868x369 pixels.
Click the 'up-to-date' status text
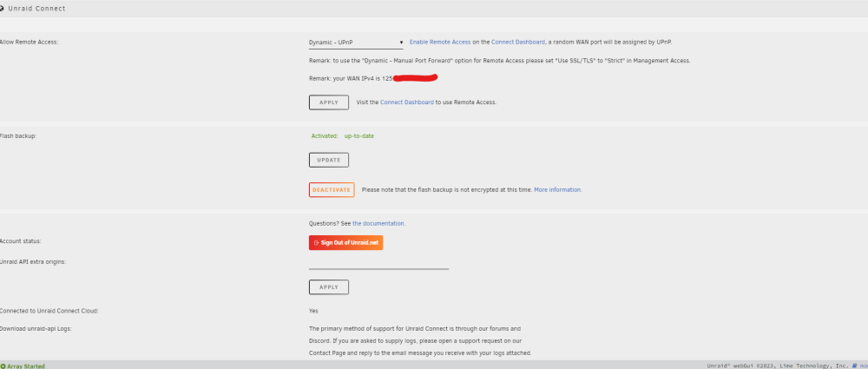[359, 135]
